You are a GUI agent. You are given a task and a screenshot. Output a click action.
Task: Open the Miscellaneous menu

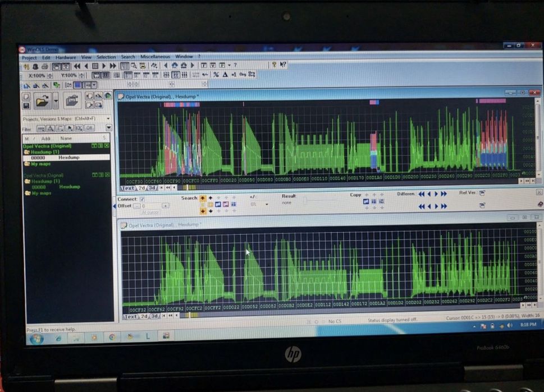pyautogui.click(x=155, y=57)
